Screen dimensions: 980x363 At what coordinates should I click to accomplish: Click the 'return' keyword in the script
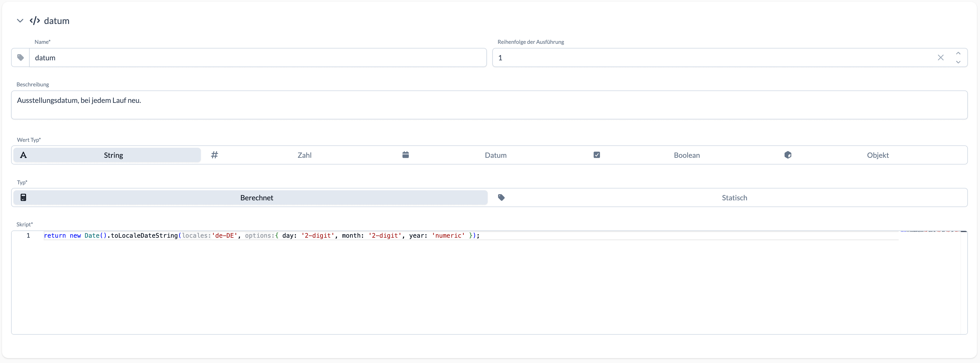pyautogui.click(x=55, y=236)
